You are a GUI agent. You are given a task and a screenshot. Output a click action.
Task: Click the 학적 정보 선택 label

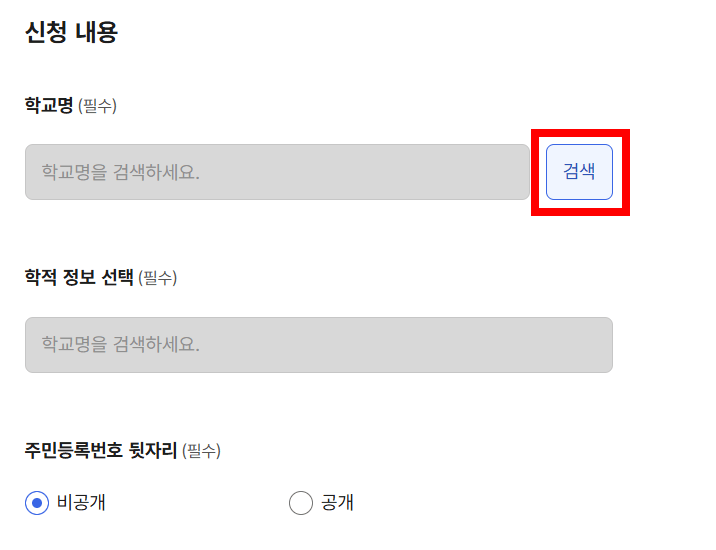click(x=79, y=277)
